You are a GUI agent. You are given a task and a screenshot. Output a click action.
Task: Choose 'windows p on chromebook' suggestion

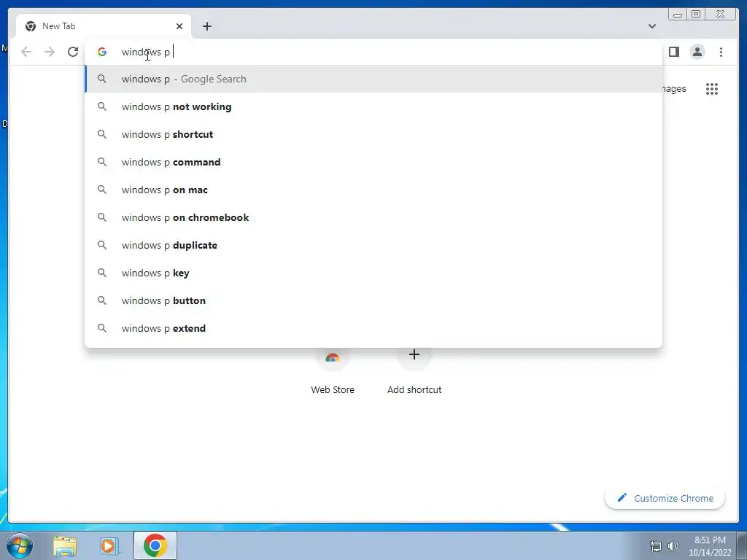pyautogui.click(x=373, y=217)
